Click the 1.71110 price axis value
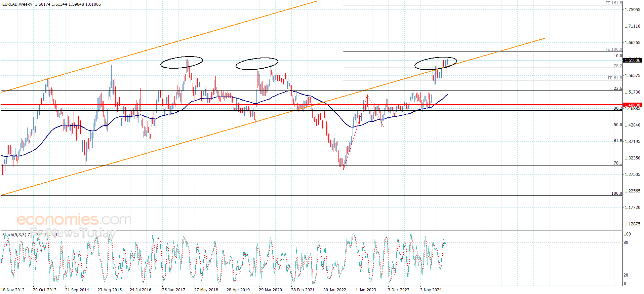 (x=632, y=26)
